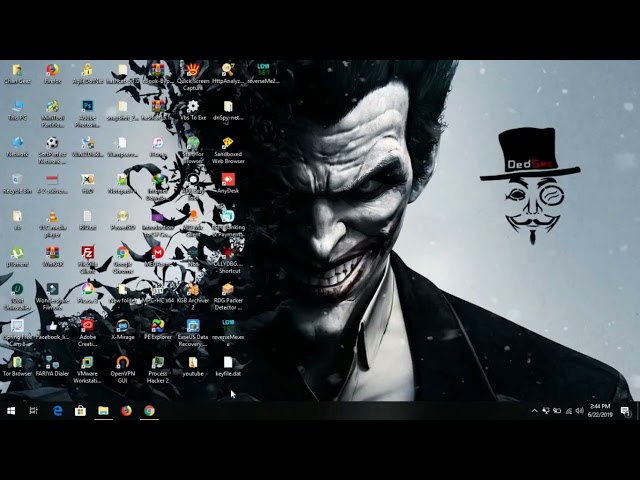Open OLLYDBG Shortcut icon
The image size is (640, 480).
coord(228,260)
